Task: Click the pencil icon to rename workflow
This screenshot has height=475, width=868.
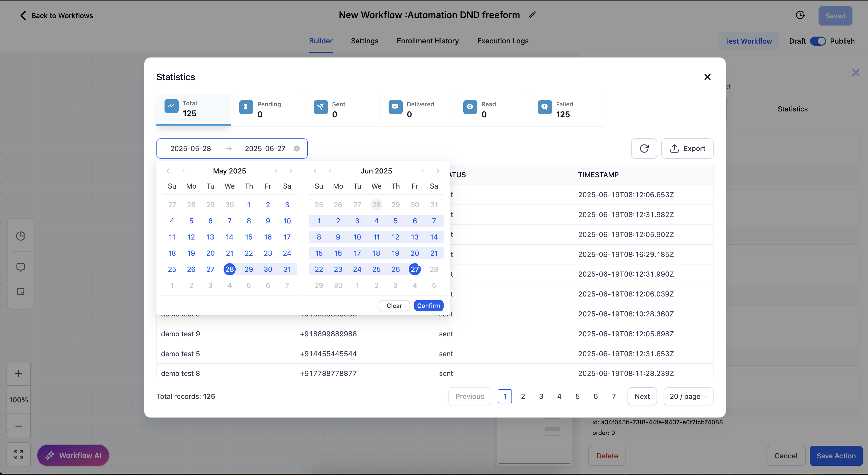Action: (x=532, y=15)
